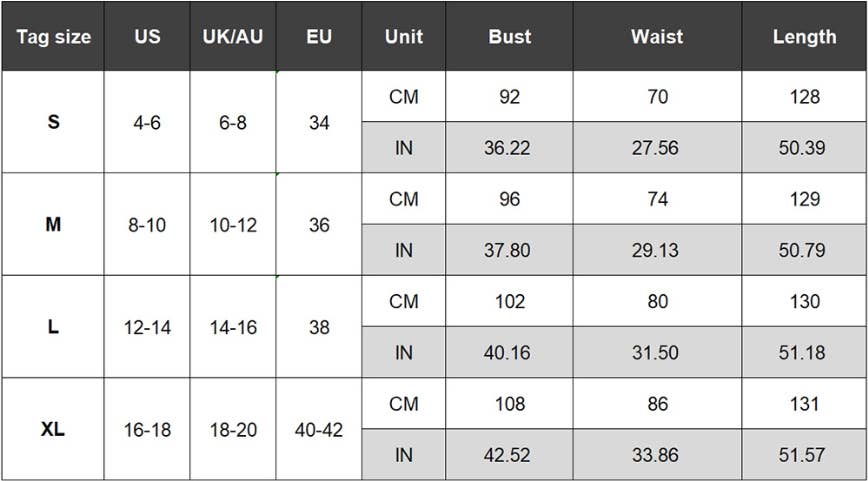Click the Bust column header
Screen dimensions: 868x481
[x=509, y=37]
